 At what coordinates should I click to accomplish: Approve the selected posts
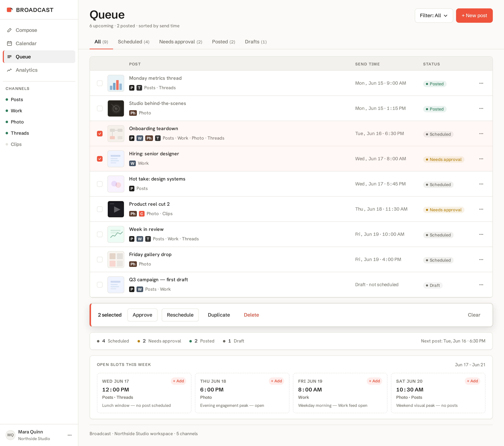pos(142,315)
